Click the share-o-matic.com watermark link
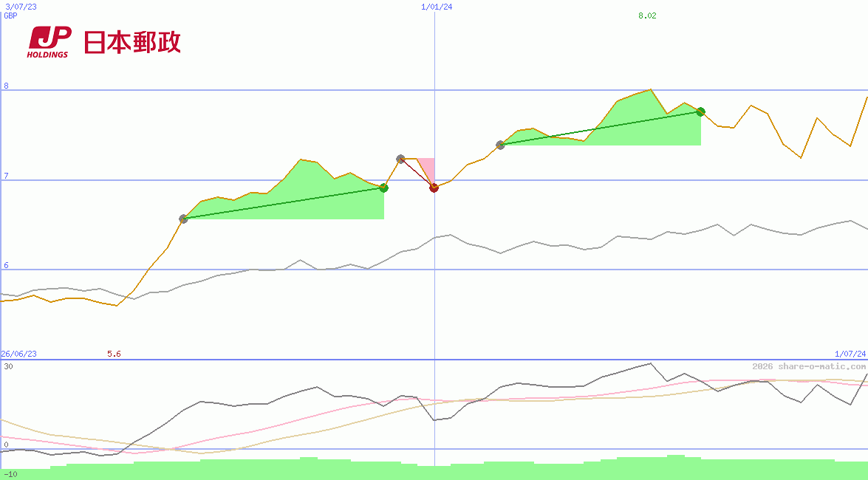 809,366
